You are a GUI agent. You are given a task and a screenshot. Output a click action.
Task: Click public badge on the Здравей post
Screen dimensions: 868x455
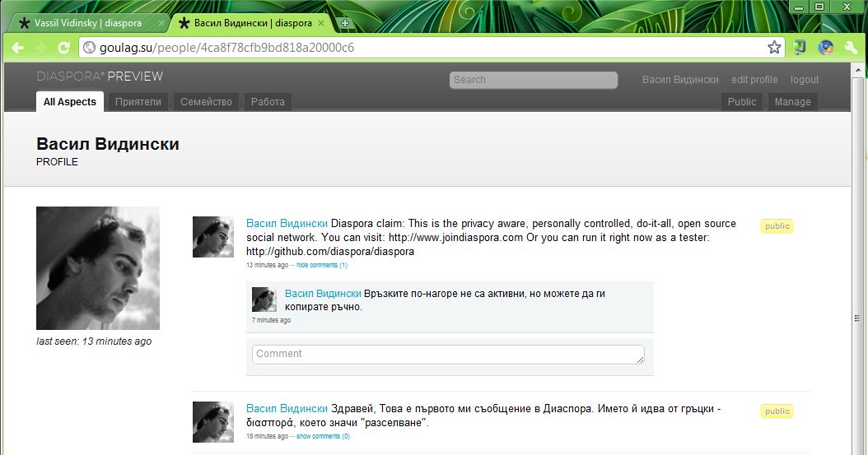[x=777, y=411]
